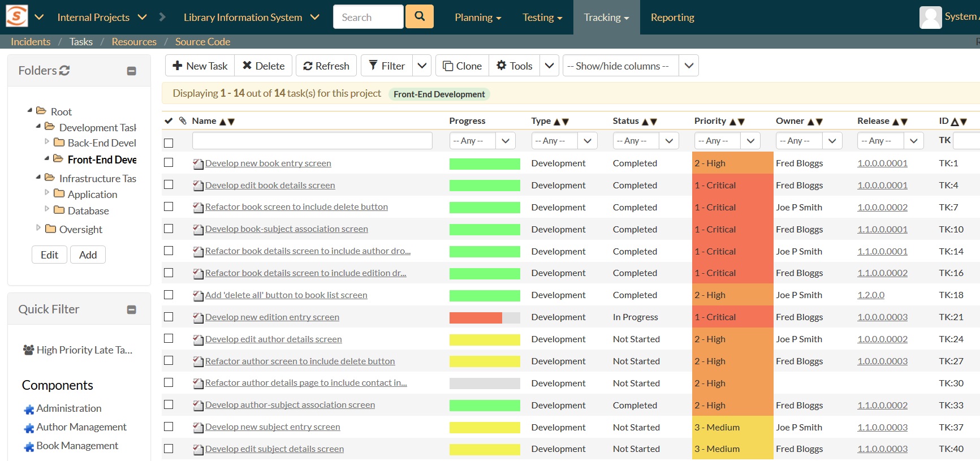980x461 pixels.
Task: Go to the Incidents tab
Action: [31, 42]
